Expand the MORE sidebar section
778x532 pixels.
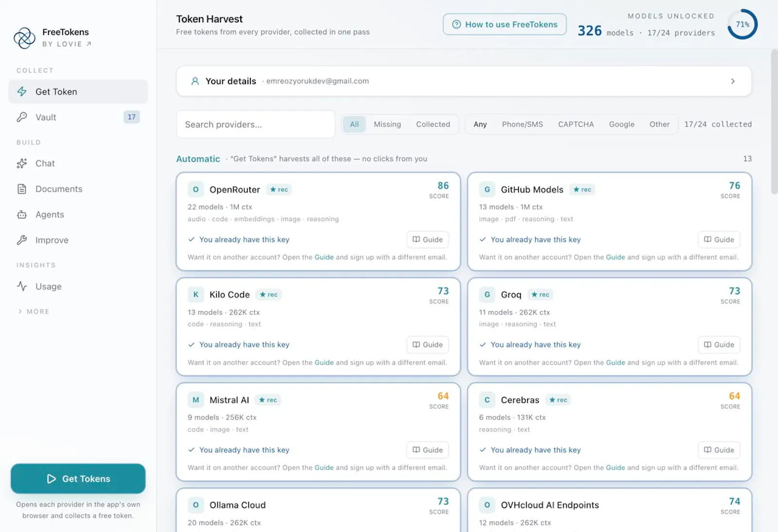tap(34, 311)
